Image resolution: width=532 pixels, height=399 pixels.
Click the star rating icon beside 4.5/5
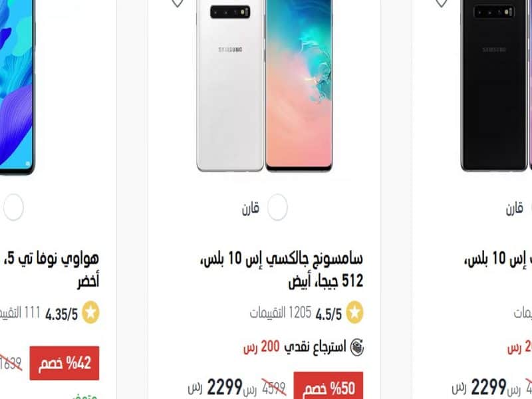[354, 312]
